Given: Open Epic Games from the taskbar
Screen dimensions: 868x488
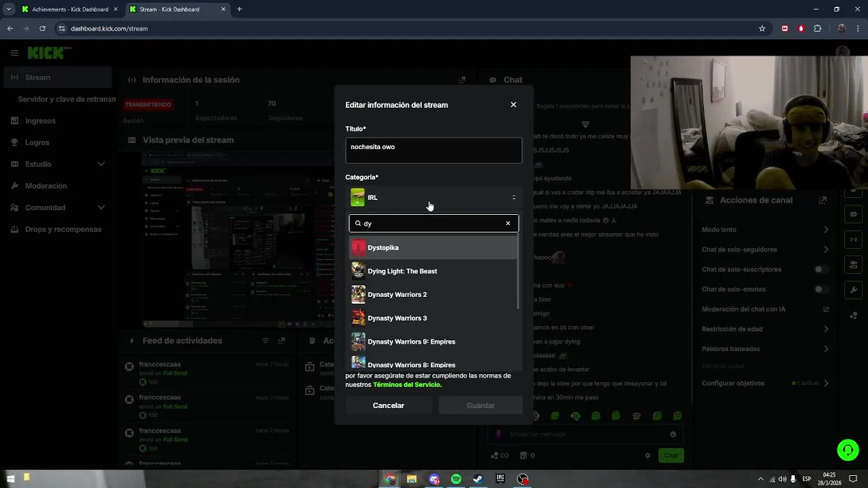Looking at the screenshot, I should coord(500,479).
